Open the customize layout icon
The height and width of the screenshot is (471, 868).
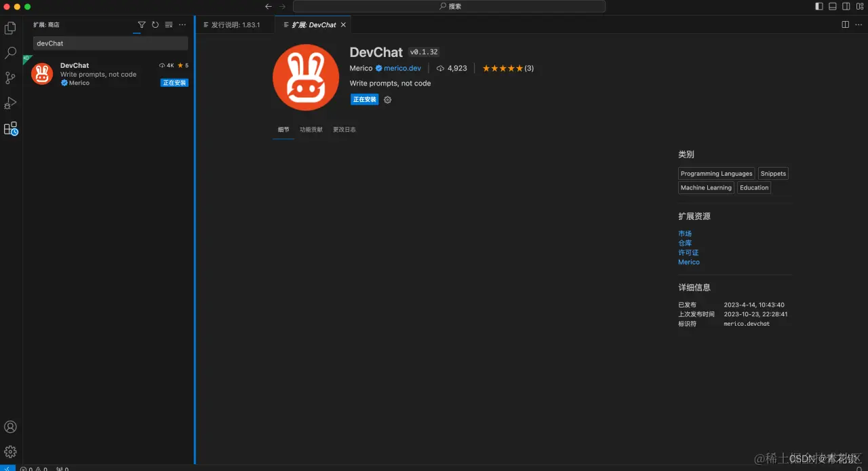[x=860, y=6]
